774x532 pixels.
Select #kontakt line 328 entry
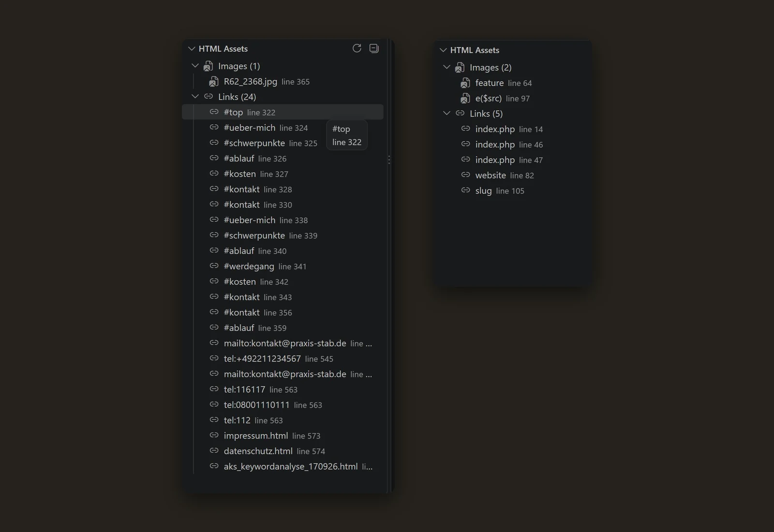point(283,190)
